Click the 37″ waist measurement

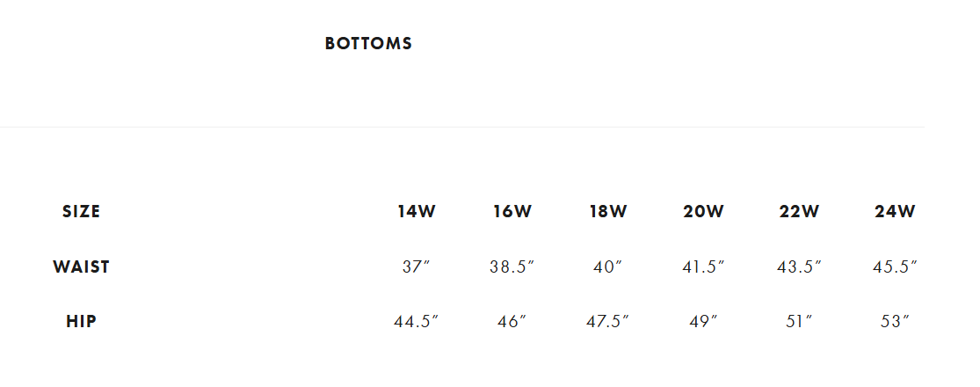416,267
